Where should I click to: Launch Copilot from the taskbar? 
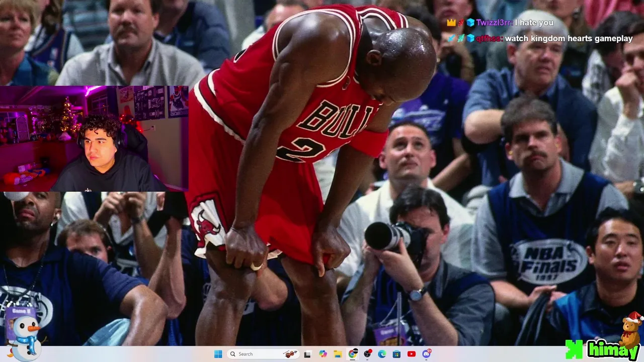(x=323, y=354)
